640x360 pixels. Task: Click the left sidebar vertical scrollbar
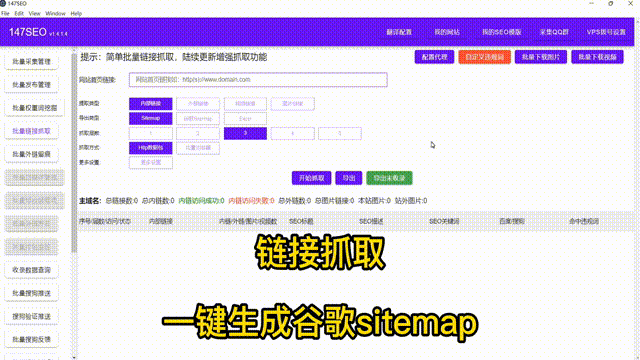(74, 152)
